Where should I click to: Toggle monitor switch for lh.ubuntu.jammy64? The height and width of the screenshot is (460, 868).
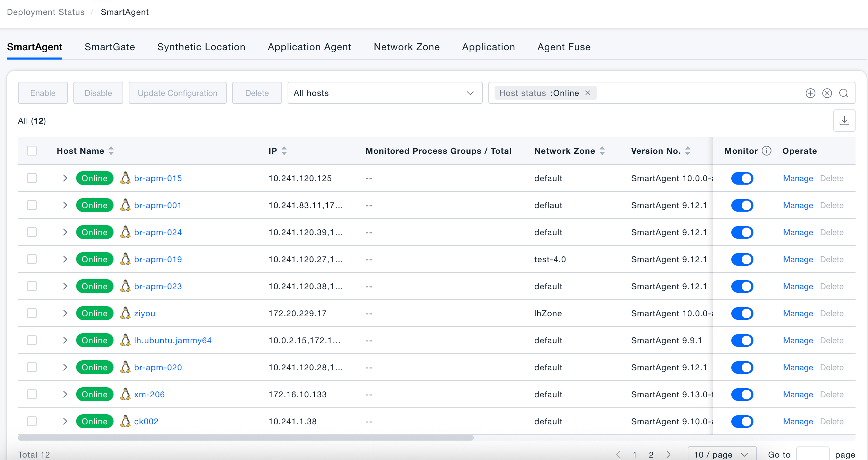(742, 340)
